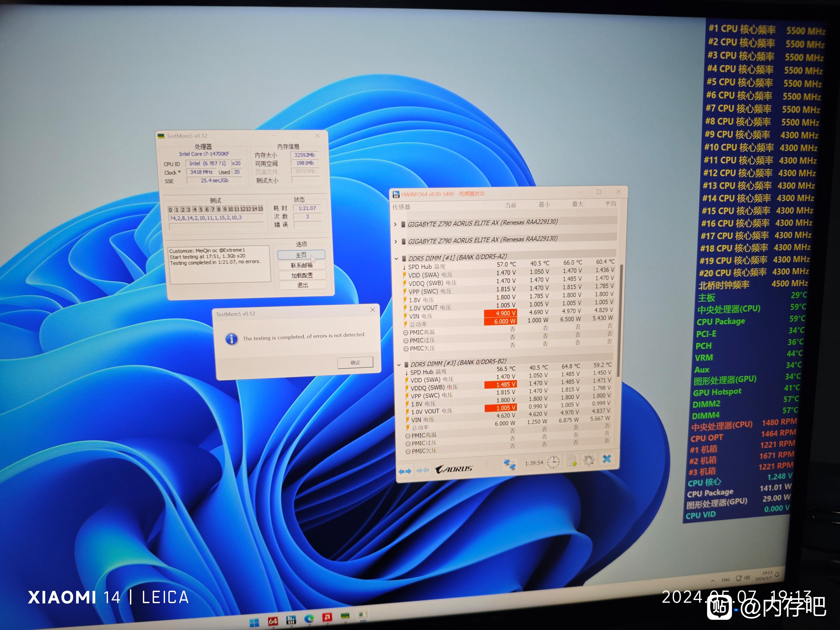Open the green RAM-stick TestMem5 taskbar icon
840x630 pixels.
(345, 616)
